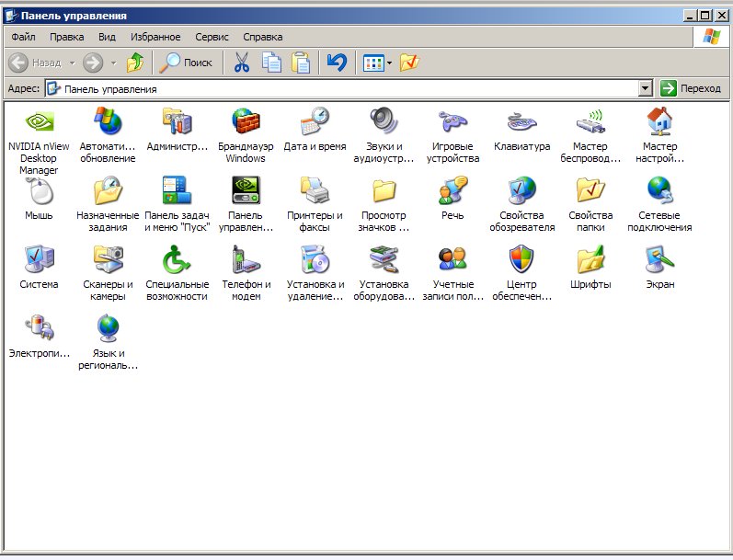Open the Views mode toolbar button
The image size is (733, 560).
[373, 63]
